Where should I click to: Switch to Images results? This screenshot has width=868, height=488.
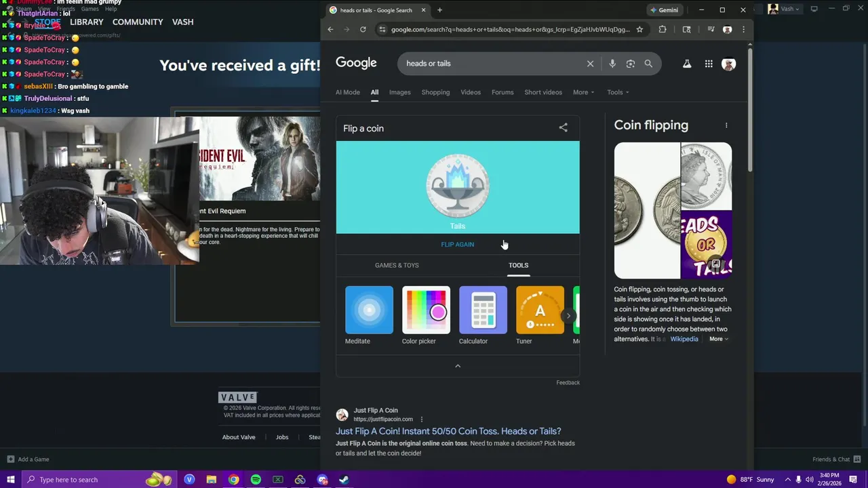[399, 92]
